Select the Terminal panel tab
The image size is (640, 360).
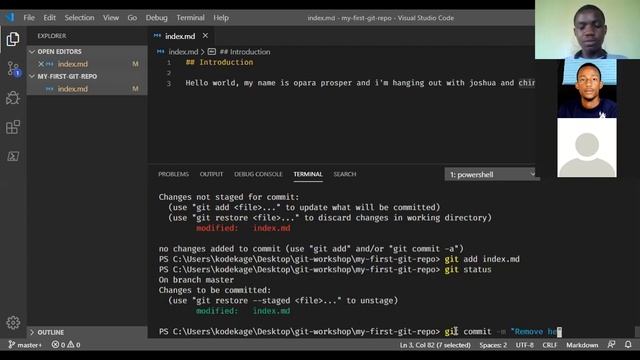pyautogui.click(x=308, y=174)
